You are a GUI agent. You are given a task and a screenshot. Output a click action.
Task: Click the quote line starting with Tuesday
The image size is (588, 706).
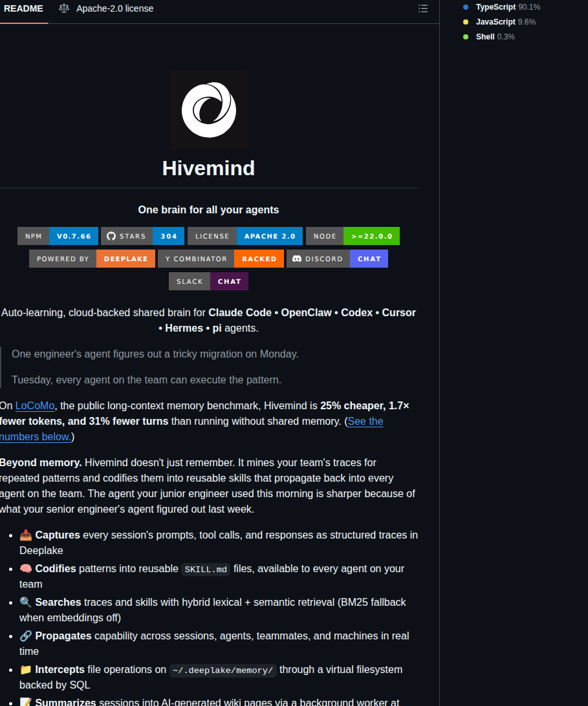tap(146, 380)
